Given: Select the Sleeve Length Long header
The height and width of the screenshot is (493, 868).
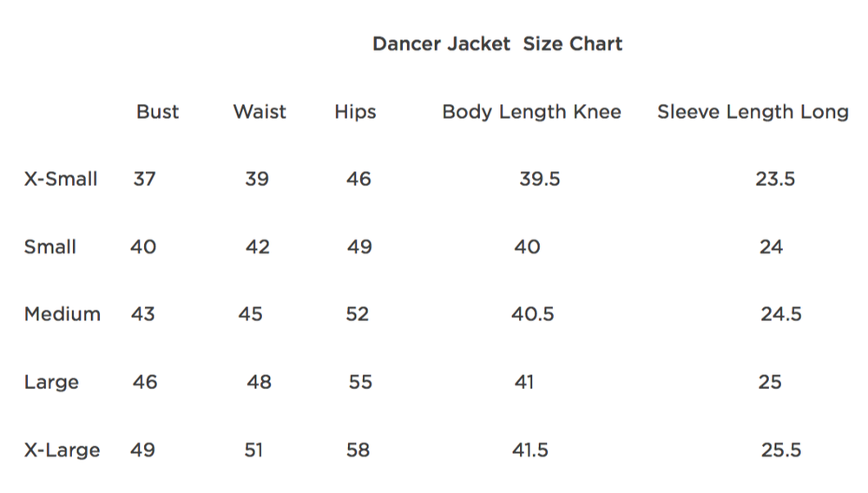Looking at the screenshot, I should 753,112.
